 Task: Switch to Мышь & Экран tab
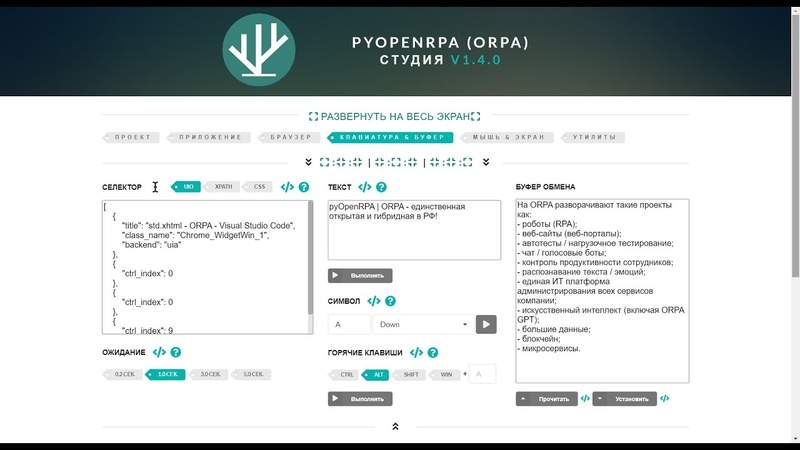507,137
